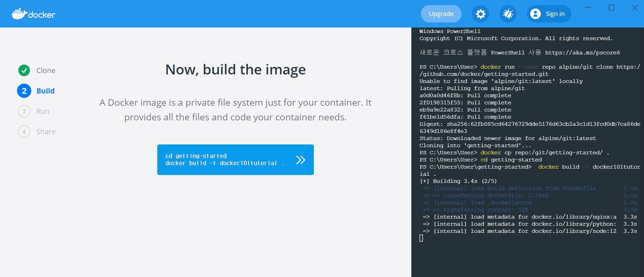The width and height of the screenshot is (644, 277).
Task: Click the terminal cursor block
Action: coord(421,238)
